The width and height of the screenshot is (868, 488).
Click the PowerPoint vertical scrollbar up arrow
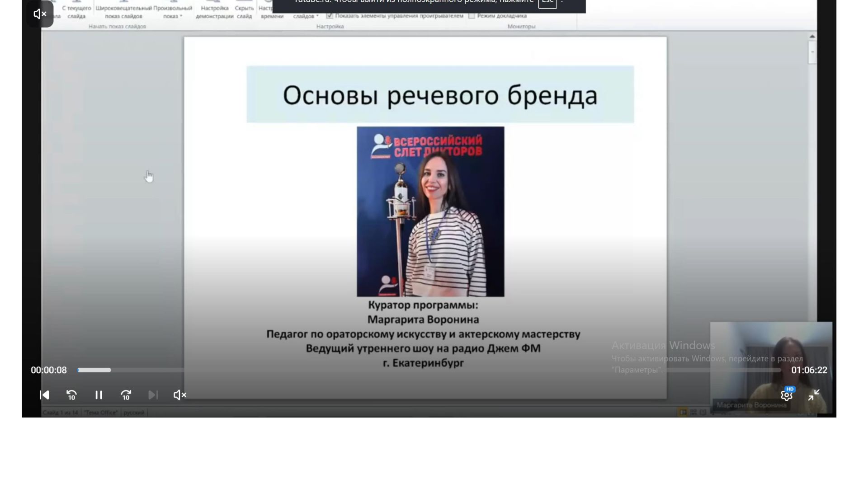812,36
